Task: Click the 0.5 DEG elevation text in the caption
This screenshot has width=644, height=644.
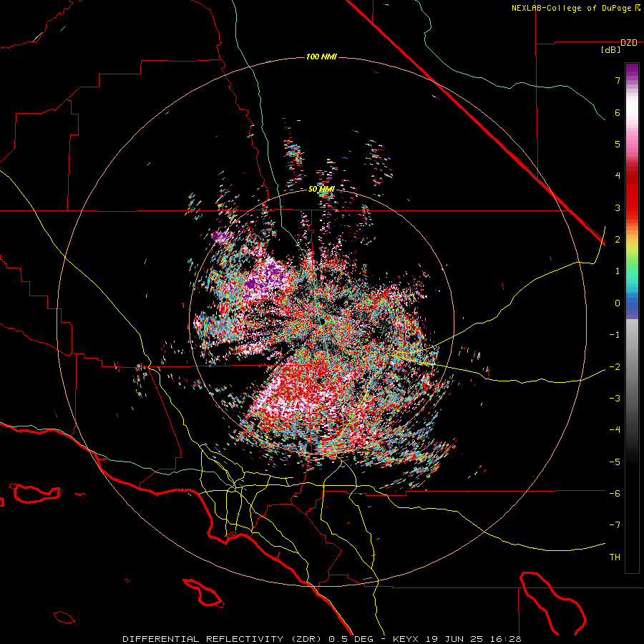Action: (x=351, y=639)
